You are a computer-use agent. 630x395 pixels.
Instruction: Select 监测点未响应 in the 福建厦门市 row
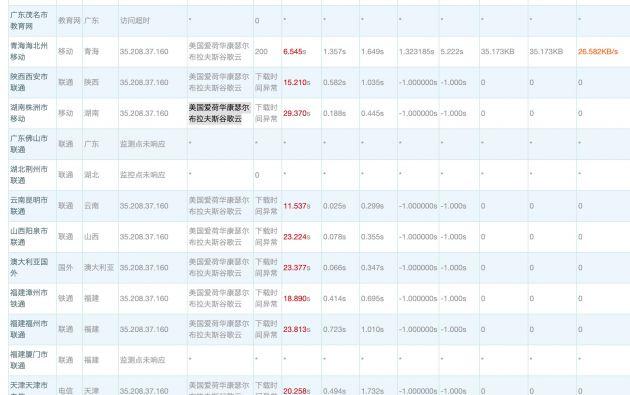click(x=143, y=360)
